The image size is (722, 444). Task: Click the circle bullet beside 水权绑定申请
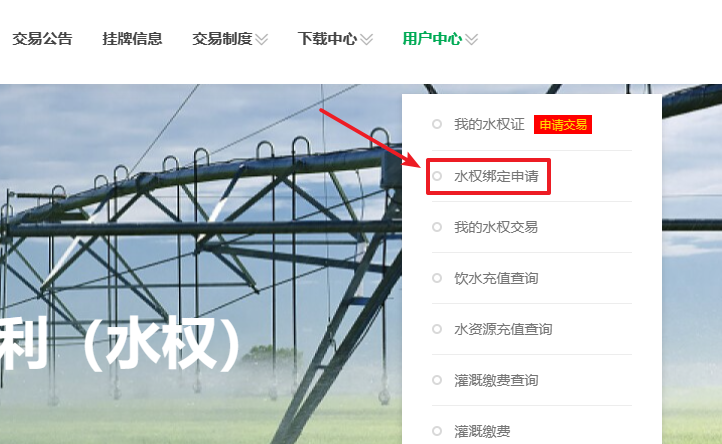(437, 176)
